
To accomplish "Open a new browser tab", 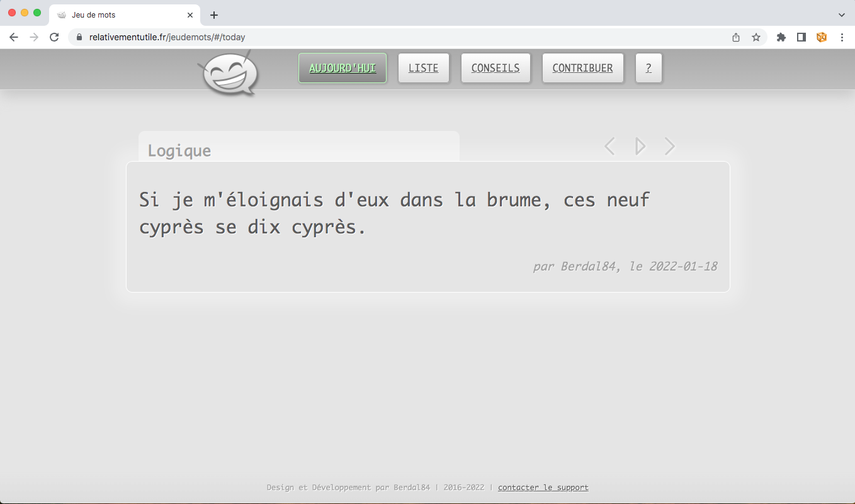I will (x=214, y=14).
